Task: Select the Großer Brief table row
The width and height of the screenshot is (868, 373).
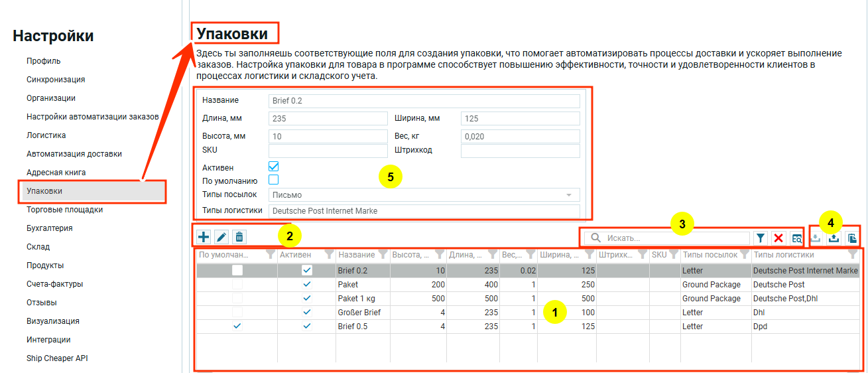Action: [359, 313]
